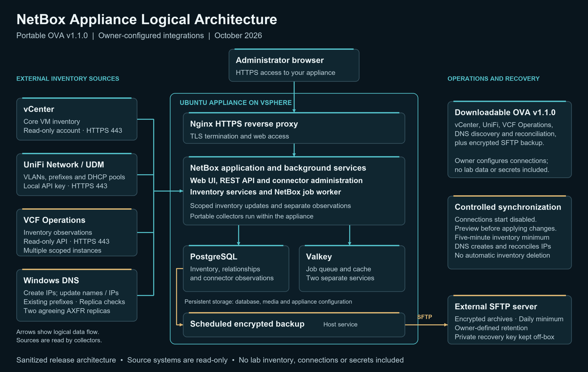The height and width of the screenshot is (372, 588).
Task: Click 'Multiple scoped instances' text
Action: pos(62,251)
